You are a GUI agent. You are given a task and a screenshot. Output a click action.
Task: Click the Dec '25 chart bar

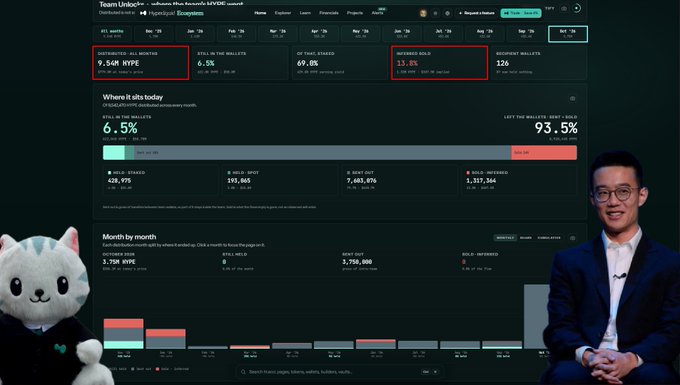123,334
